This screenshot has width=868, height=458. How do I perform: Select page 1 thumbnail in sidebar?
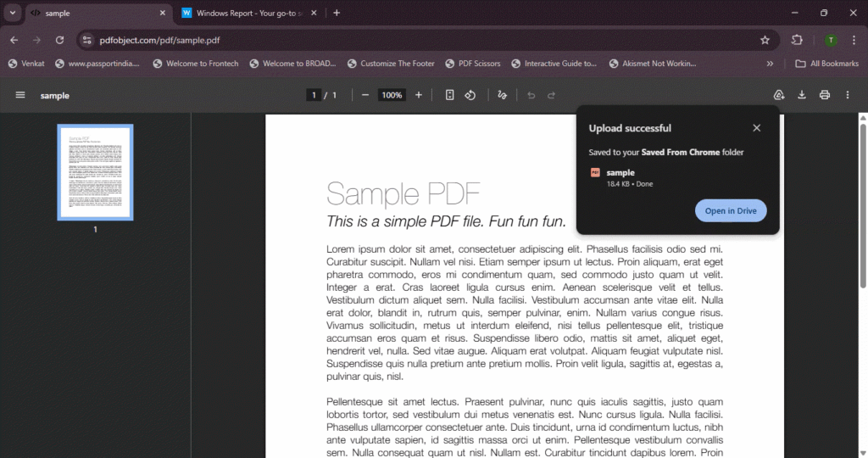coord(95,172)
